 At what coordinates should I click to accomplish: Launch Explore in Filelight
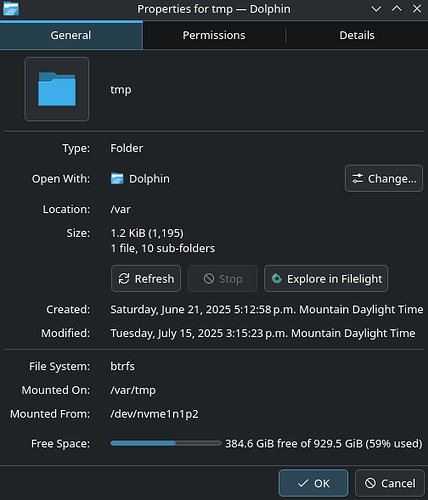(x=326, y=279)
